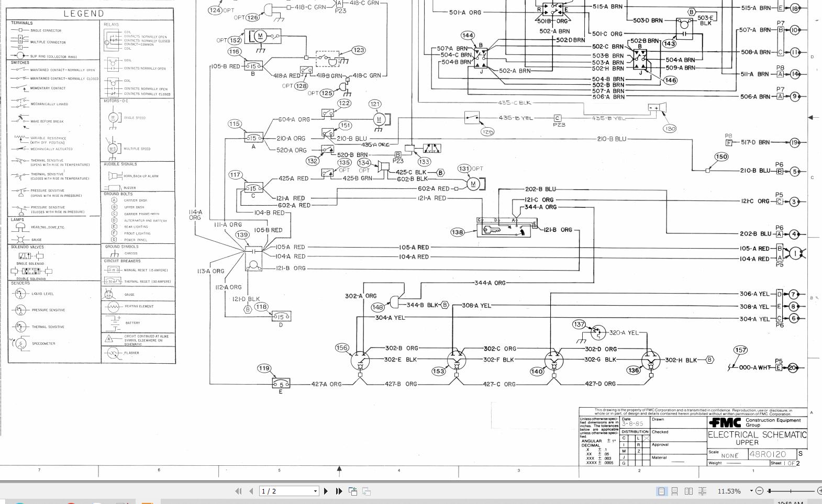
Task: Jump to the last page
Action: [x=339, y=491]
